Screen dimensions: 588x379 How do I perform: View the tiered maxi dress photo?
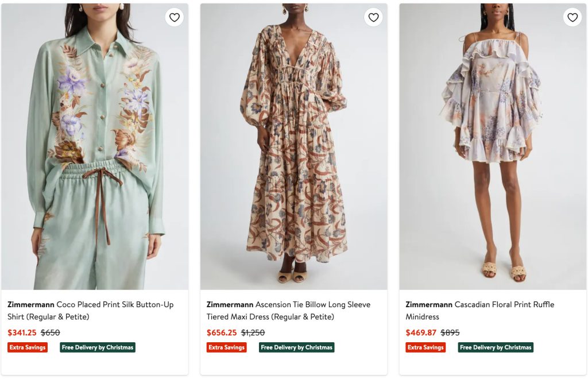click(x=293, y=149)
